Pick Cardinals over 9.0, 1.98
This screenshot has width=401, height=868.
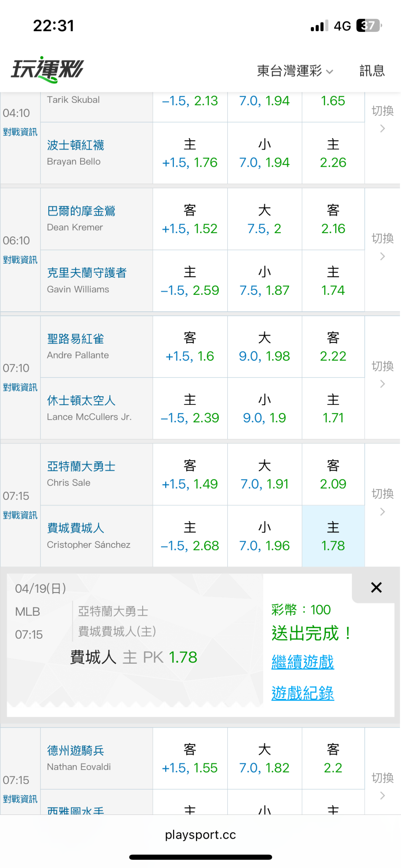(264, 347)
